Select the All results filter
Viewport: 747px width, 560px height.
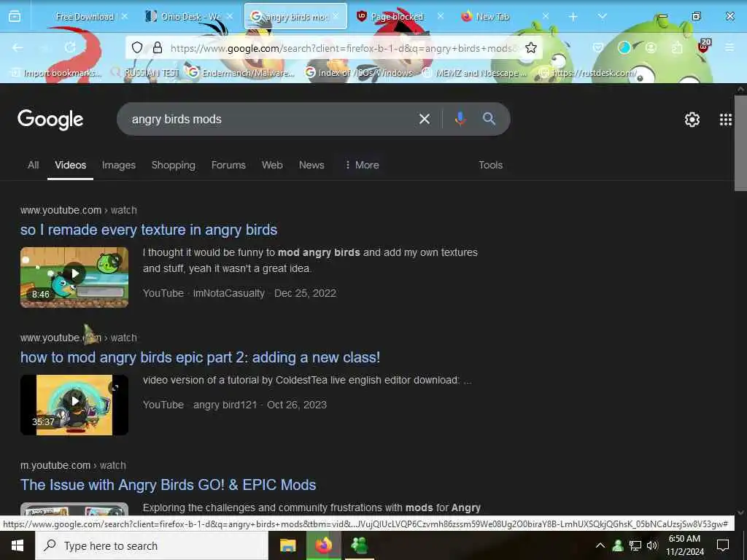[34, 166]
